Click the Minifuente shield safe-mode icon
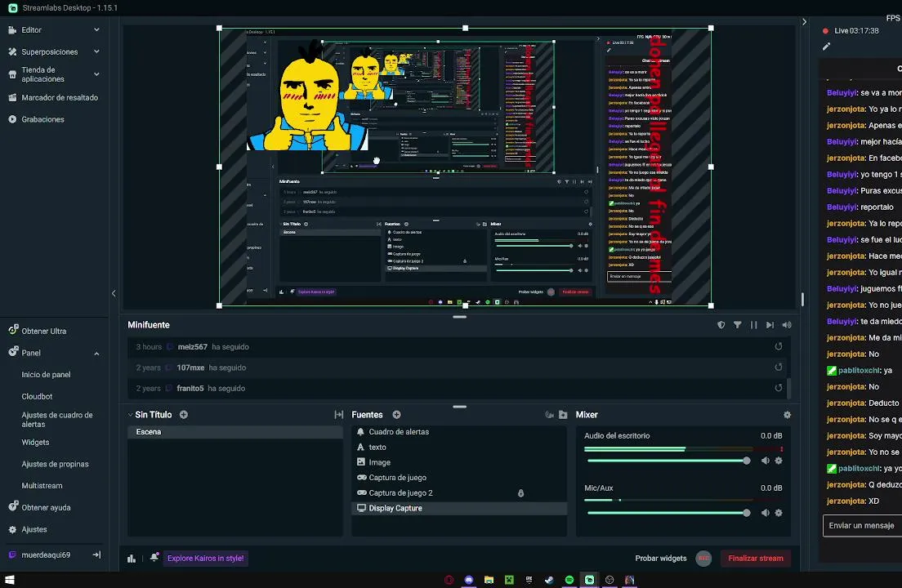902x588 pixels. coord(721,325)
